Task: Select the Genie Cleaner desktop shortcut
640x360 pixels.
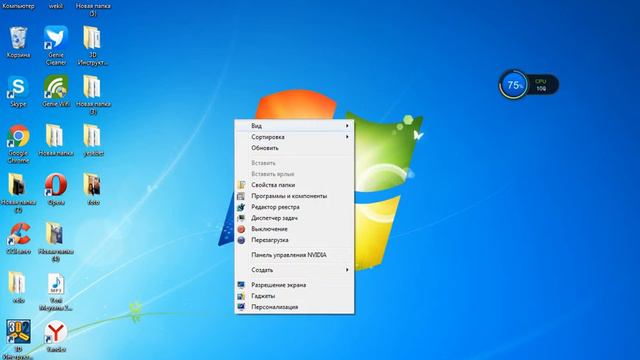Action: [56, 38]
